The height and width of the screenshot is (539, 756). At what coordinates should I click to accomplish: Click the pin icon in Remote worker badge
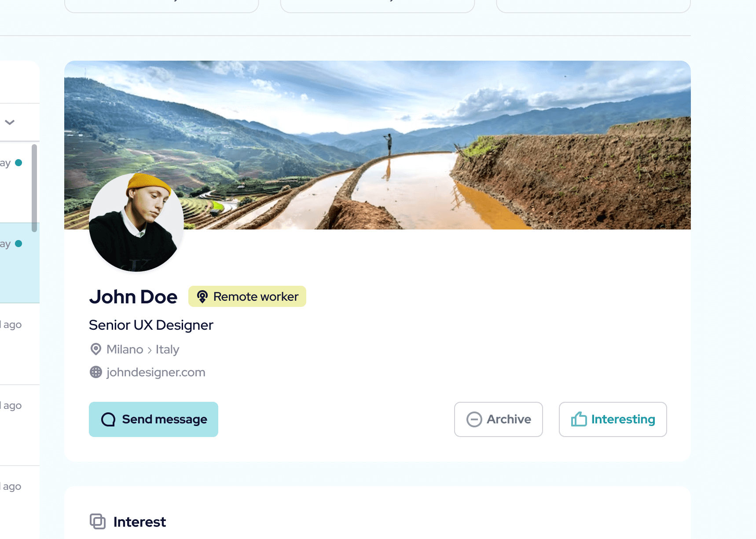pos(202,297)
